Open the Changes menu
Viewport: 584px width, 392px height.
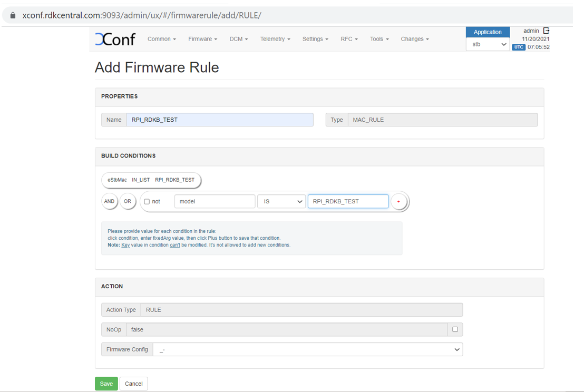coord(414,39)
